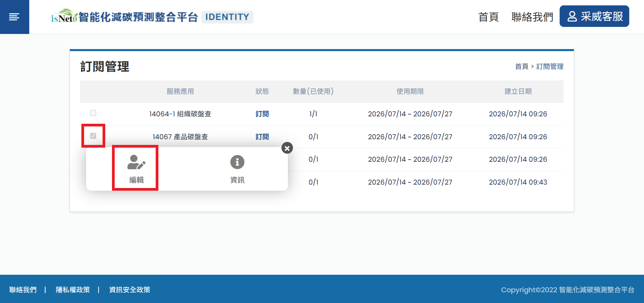
Task: Click the 資訊 info icon
Action: 237,162
